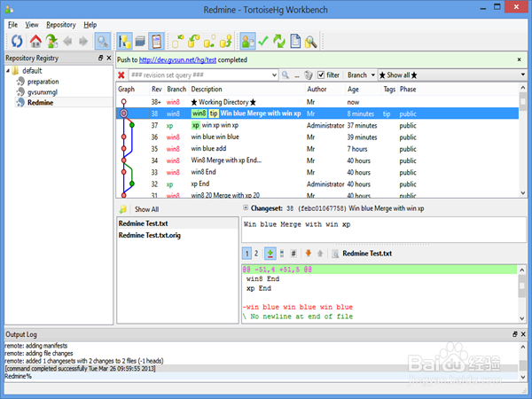Screen dimensions: 532x399
Task: Jump to the next diff (orange down arrow)
Action: pyautogui.click(x=308, y=253)
